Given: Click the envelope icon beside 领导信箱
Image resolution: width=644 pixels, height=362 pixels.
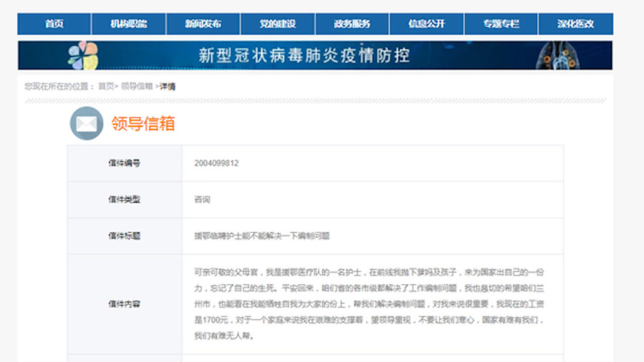Looking at the screenshot, I should 86,123.
